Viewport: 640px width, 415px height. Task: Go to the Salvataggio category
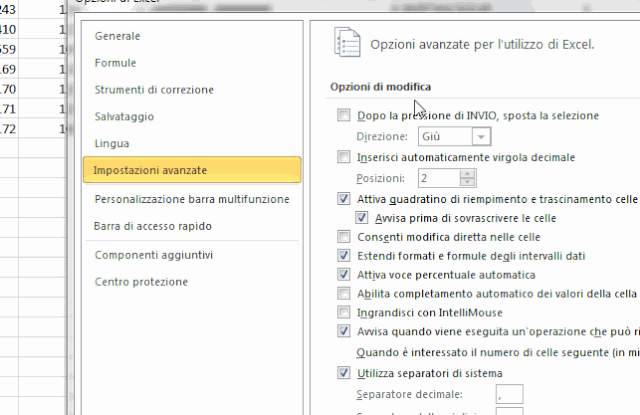click(x=124, y=117)
